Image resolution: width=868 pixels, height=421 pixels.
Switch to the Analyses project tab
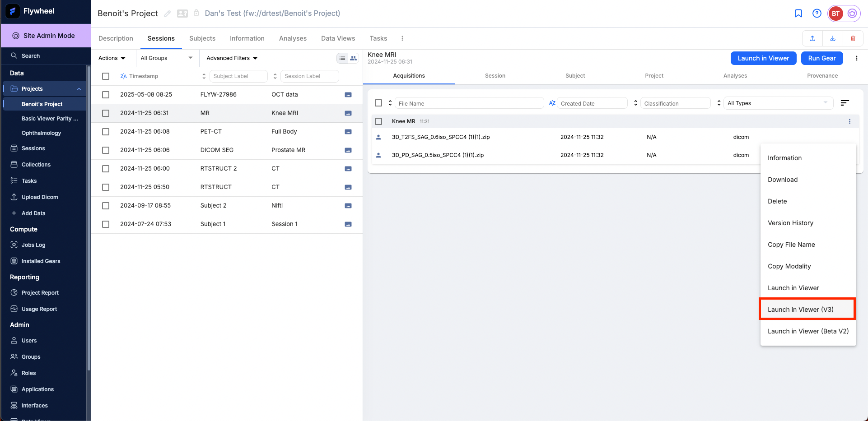point(293,38)
